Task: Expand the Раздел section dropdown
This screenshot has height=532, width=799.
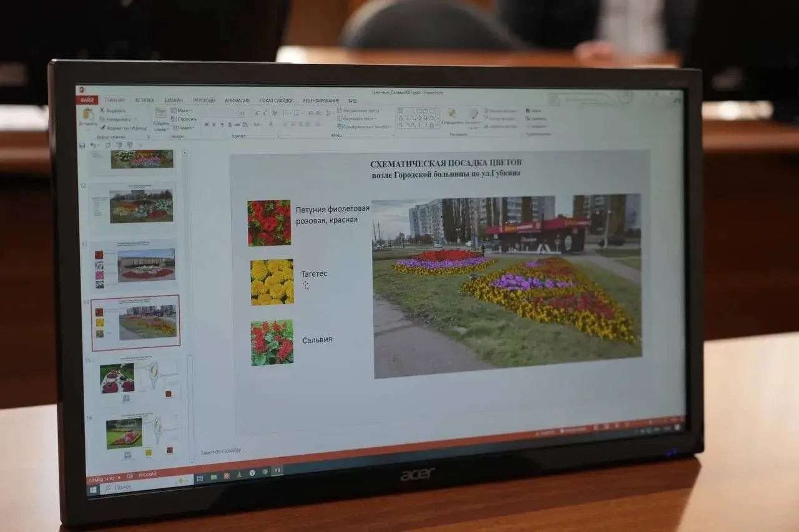Action: (182, 127)
